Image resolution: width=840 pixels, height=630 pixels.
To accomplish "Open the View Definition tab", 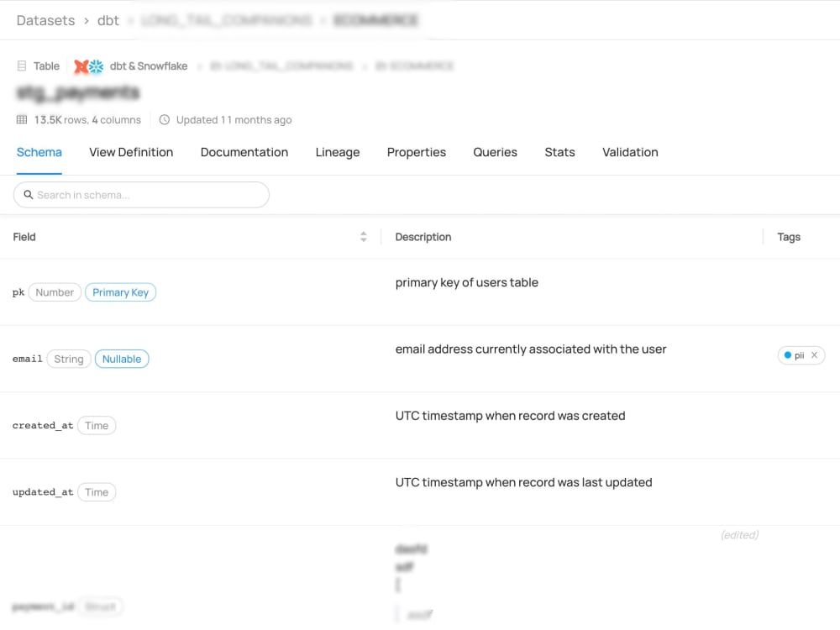I will 131,152.
